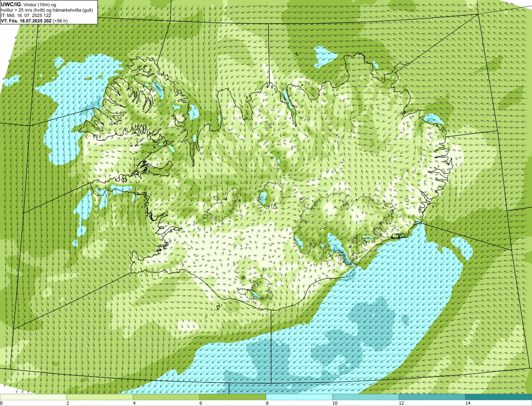Click the scale tick label '12'

(x=401, y=403)
